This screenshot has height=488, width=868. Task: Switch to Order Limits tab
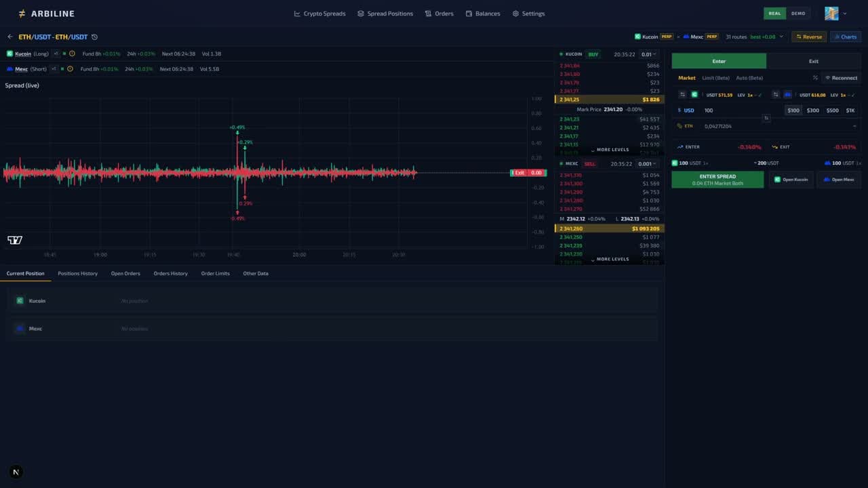pyautogui.click(x=215, y=274)
